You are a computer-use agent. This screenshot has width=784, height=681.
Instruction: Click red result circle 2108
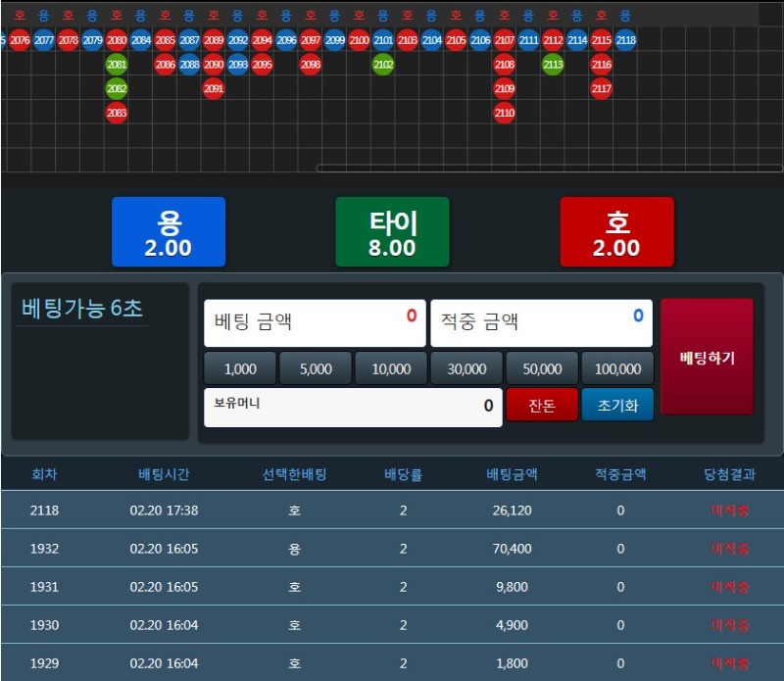tap(505, 65)
